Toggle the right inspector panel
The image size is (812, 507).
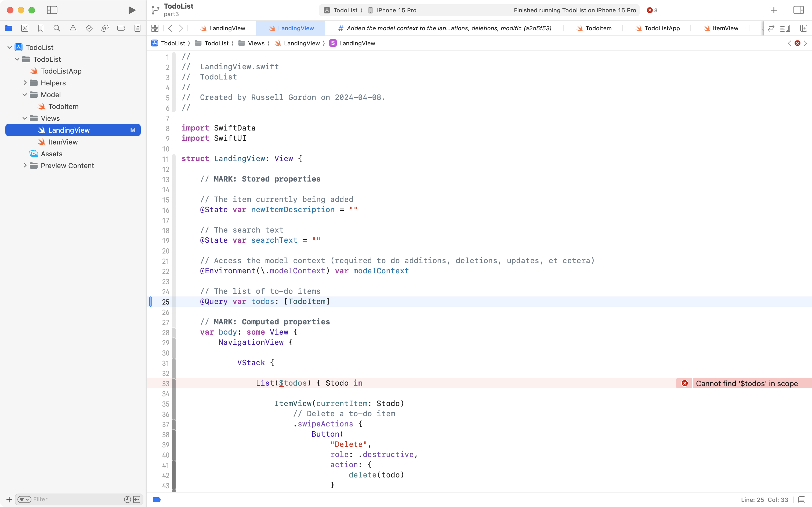pos(799,10)
